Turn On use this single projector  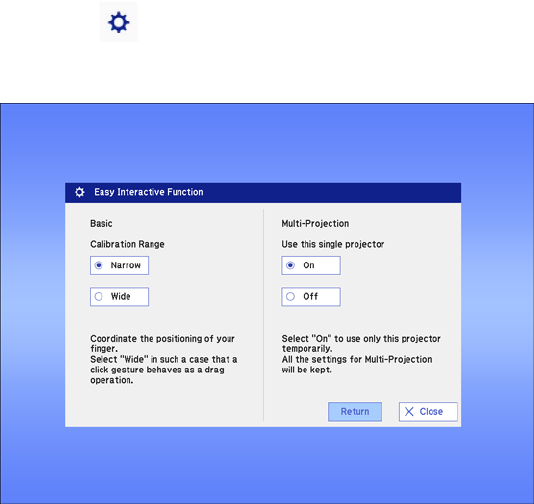tap(311, 265)
